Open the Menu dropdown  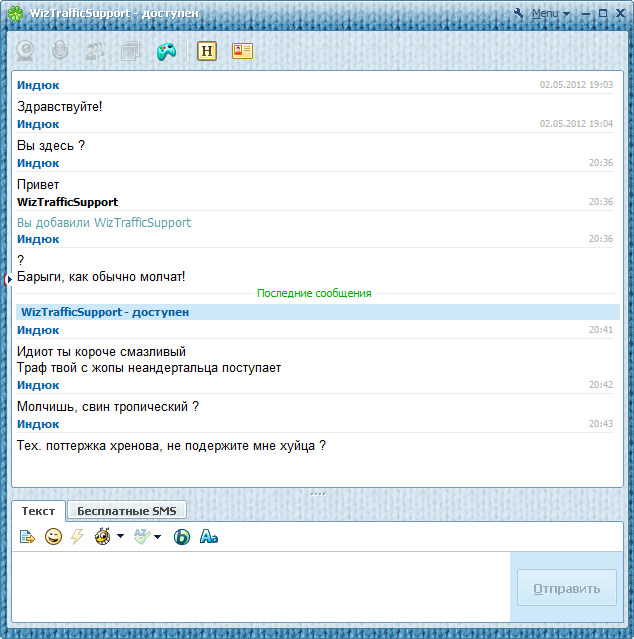pyautogui.click(x=550, y=13)
